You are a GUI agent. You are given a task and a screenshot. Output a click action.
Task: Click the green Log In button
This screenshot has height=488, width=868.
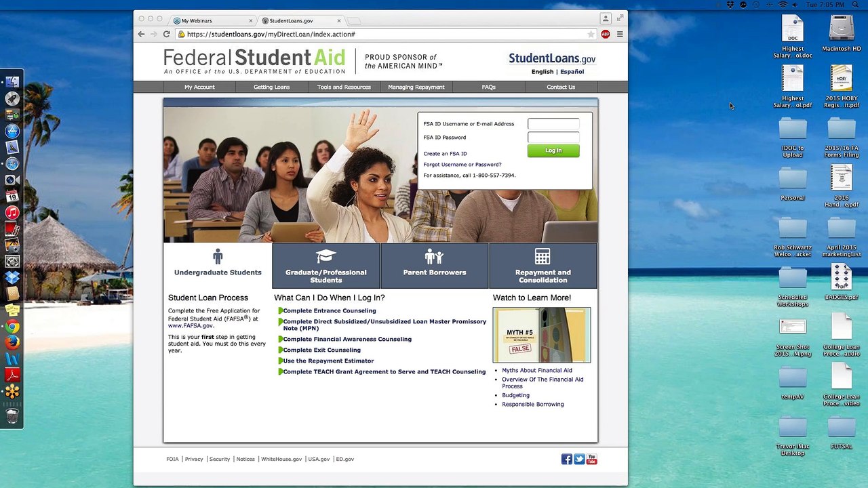click(x=553, y=150)
